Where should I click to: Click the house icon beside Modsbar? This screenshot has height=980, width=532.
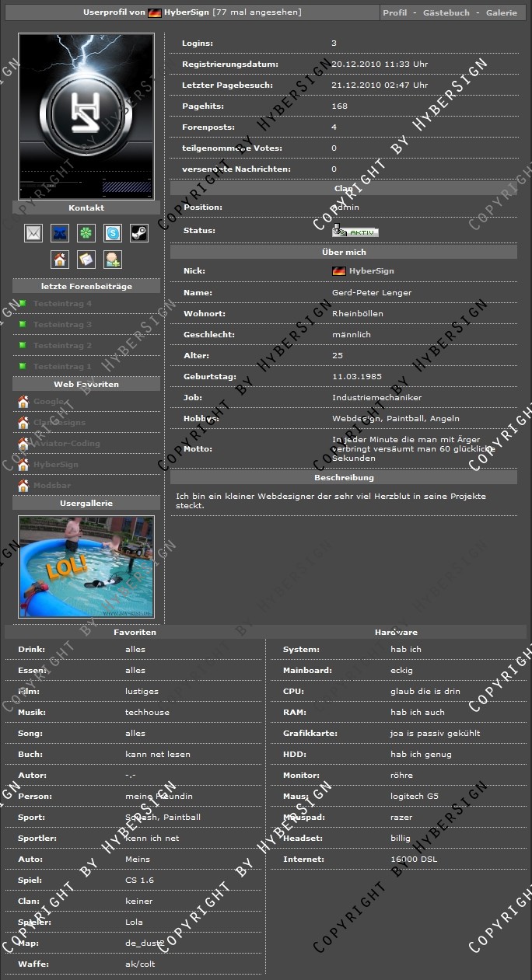(23, 486)
